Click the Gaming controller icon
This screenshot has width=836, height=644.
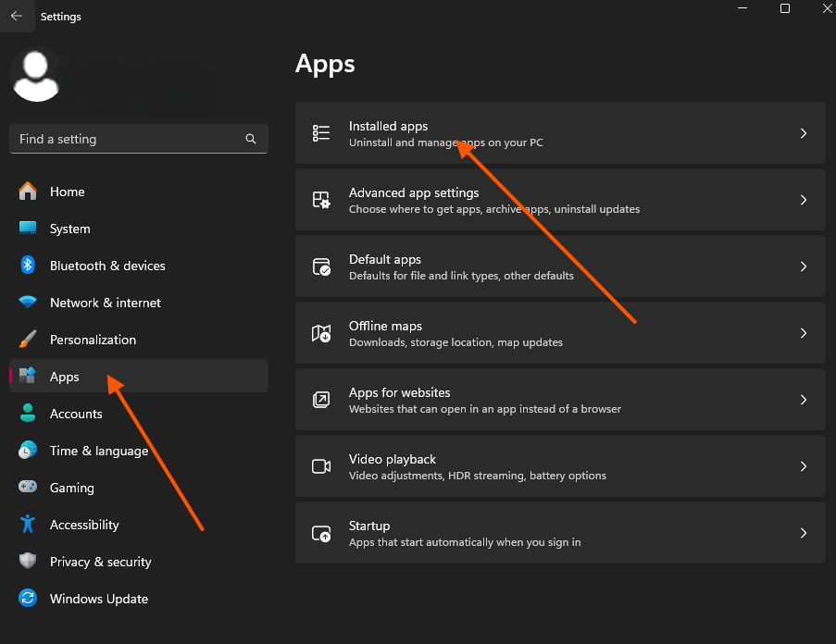click(28, 487)
